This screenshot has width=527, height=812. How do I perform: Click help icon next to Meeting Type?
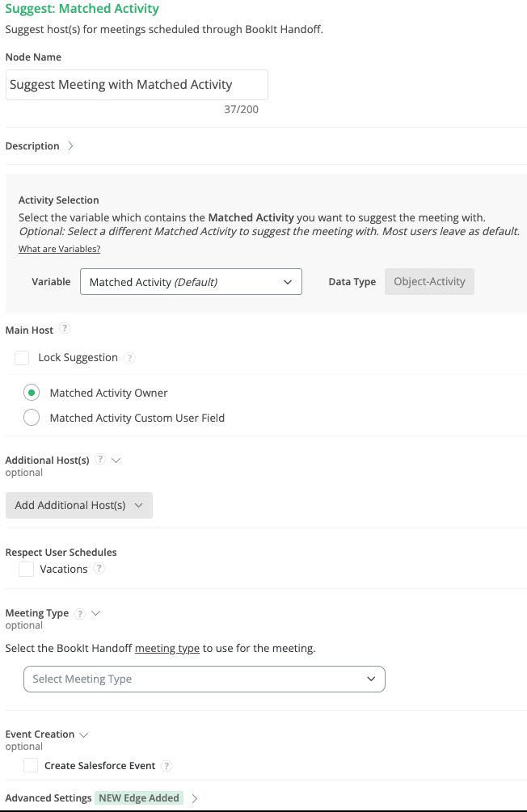click(80, 613)
